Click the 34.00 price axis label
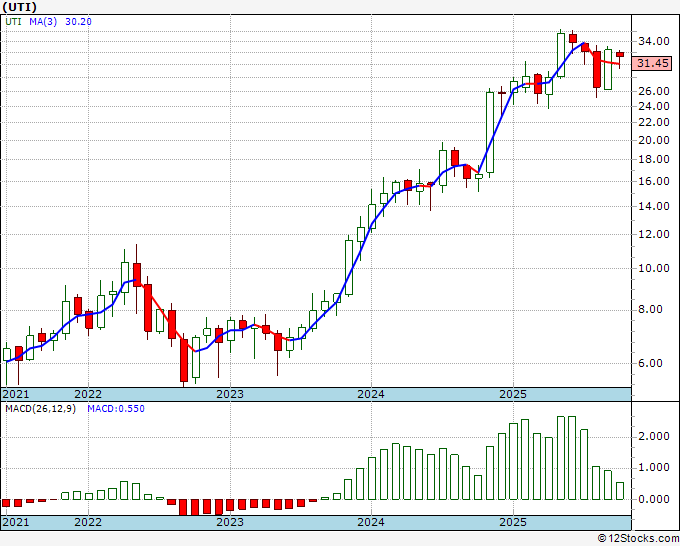Image resolution: width=680 pixels, height=546 pixels. point(653,41)
